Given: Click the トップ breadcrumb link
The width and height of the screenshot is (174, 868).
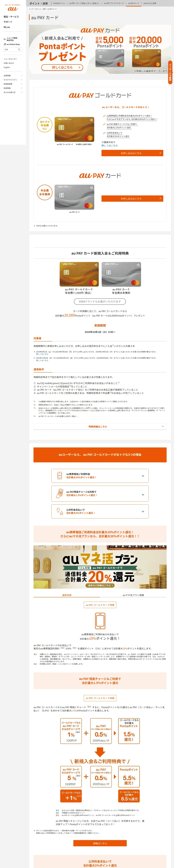Looking at the screenshot, I should tap(31, 9).
